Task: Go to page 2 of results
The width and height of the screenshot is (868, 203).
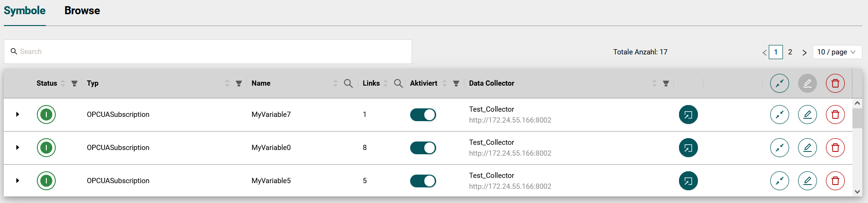Action: (790, 52)
